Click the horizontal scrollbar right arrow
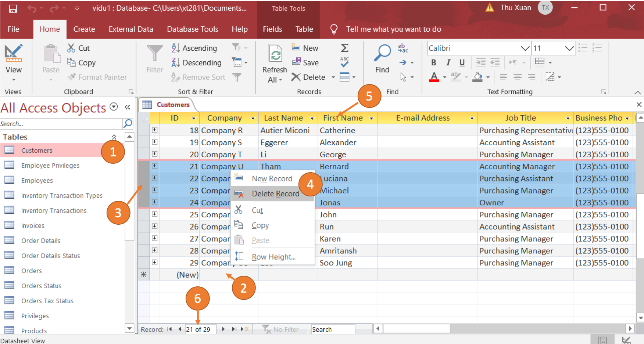Screen dimensions: 644x344 [x=630, y=329]
